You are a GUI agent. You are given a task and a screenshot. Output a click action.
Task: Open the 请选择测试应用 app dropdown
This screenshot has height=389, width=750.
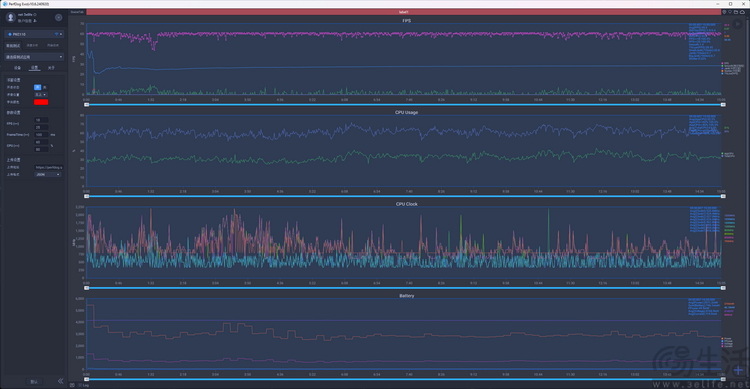[34, 57]
